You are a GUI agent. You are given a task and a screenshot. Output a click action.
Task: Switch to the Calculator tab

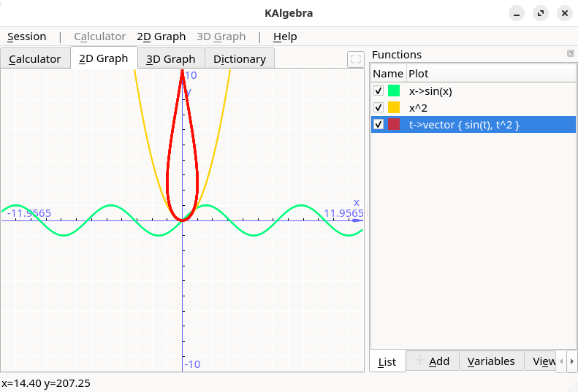click(x=35, y=59)
